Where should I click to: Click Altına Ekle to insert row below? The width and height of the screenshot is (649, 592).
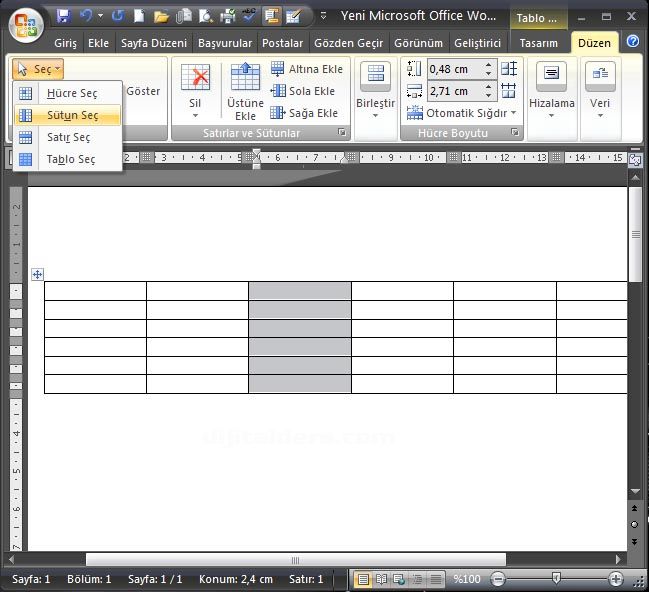pyautogui.click(x=307, y=69)
